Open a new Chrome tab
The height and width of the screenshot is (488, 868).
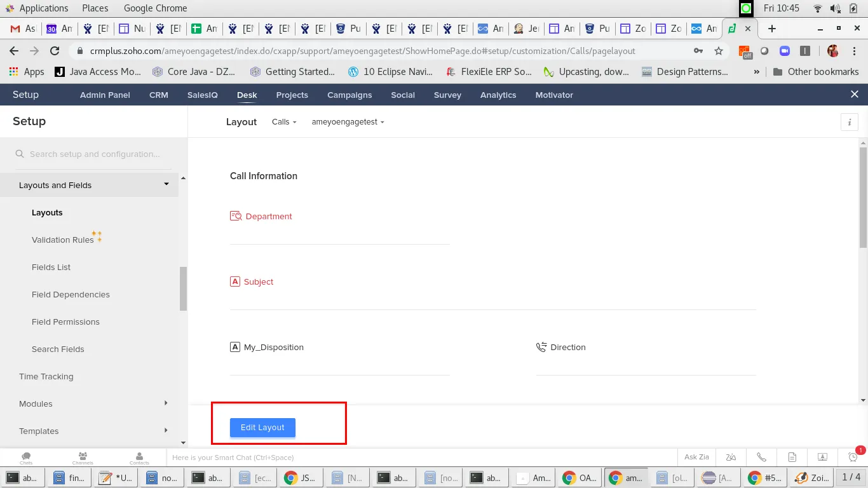[x=772, y=29]
